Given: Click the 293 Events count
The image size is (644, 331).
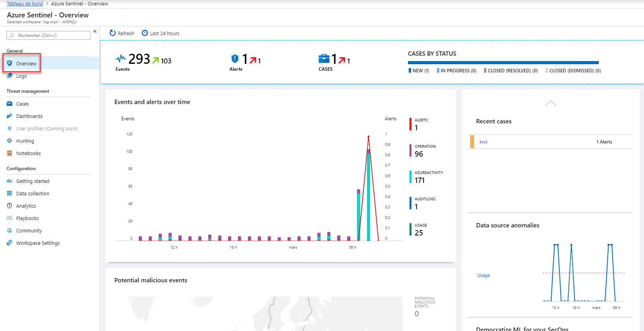Looking at the screenshot, I should (x=139, y=59).
